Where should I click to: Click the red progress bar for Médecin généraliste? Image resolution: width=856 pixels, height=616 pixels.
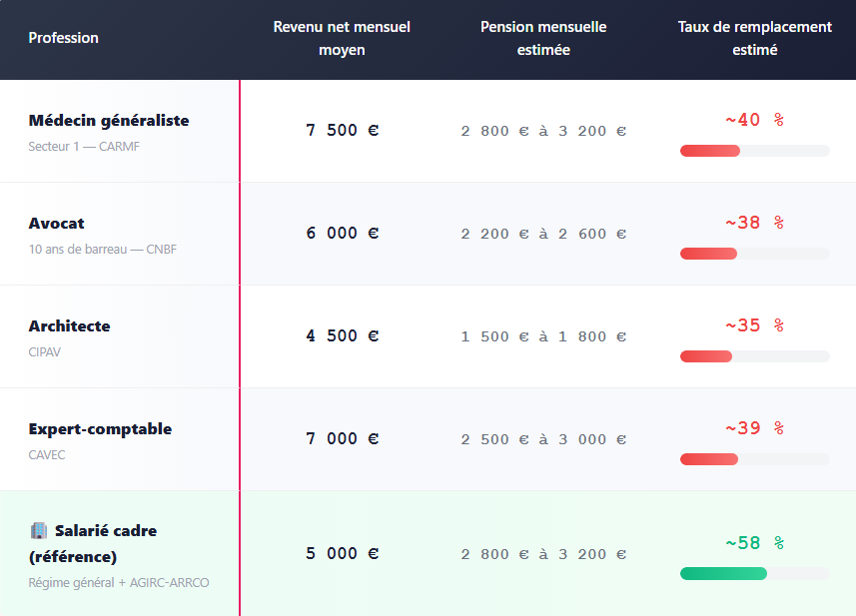tap(754, 151)
